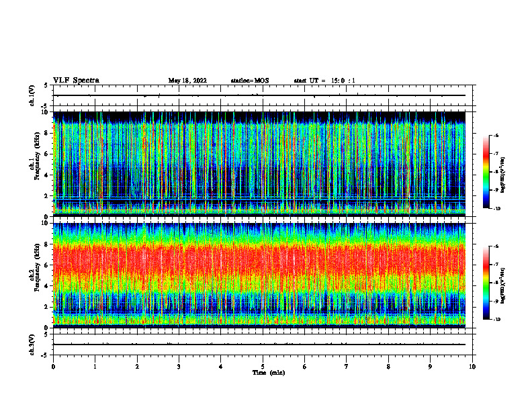Screen dimensions: 532x411
Task: Click the '-10' label on ch.1 color bar
Action: (x=497, y=209)
